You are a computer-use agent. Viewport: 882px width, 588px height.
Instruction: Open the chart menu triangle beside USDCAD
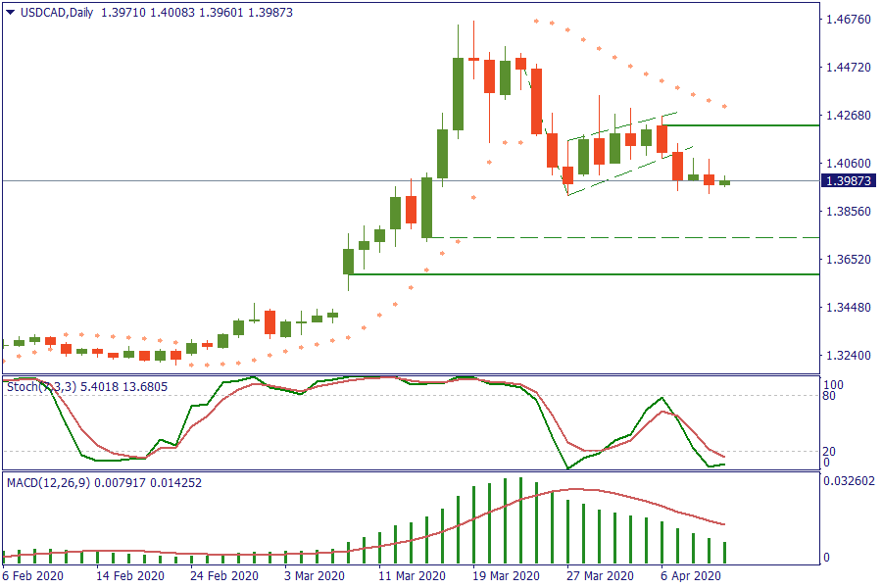click(10, 13)
